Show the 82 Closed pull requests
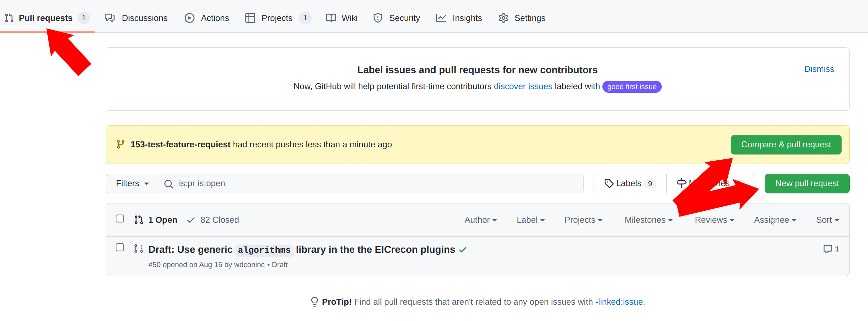This screenshot has height=321, width=868. click(x=213, y=220)
